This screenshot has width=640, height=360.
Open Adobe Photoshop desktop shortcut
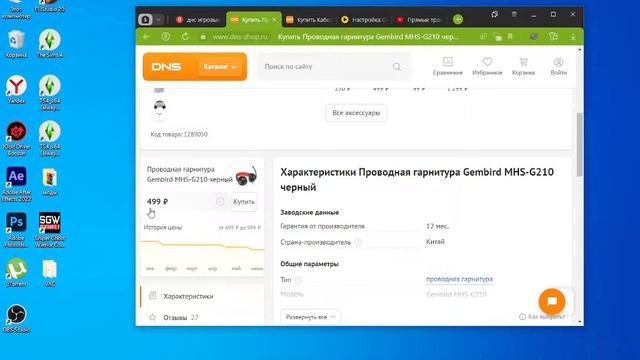[x=16, y=230]
